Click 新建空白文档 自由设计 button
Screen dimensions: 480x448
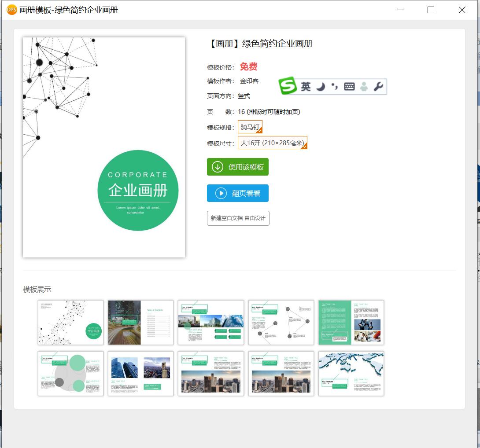(238, 218)
